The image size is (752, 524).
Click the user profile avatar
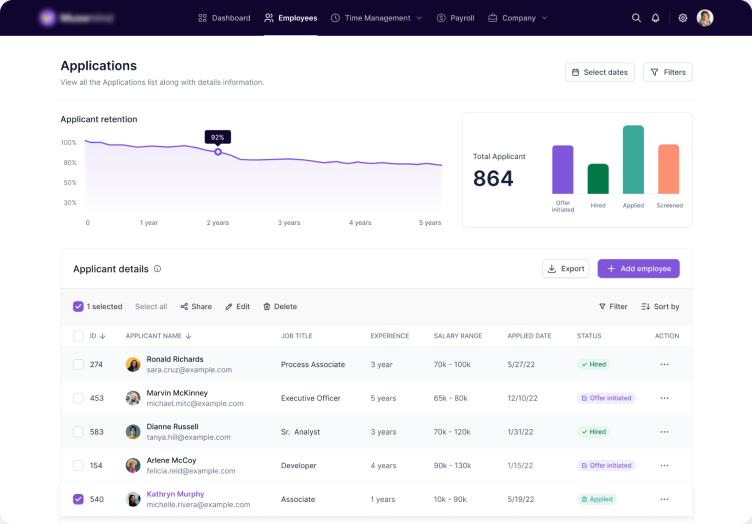tap(705, 18)
